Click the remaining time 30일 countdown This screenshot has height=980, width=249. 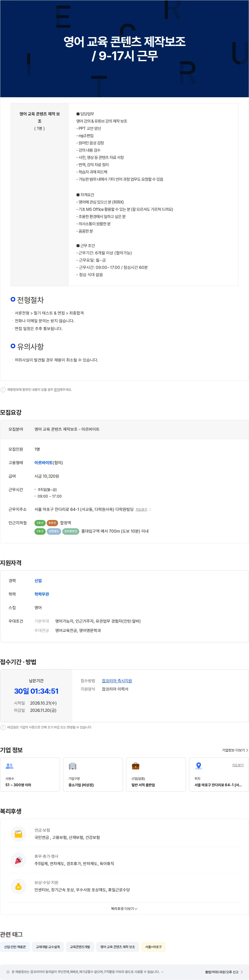[36, 691]
